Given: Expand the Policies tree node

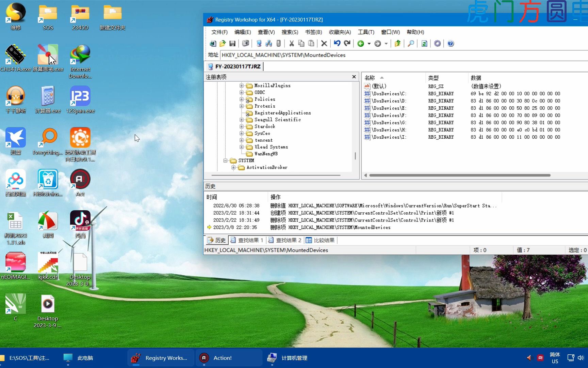Looking at the screenshot, I should pyautogui.click(x=241, y=99).
